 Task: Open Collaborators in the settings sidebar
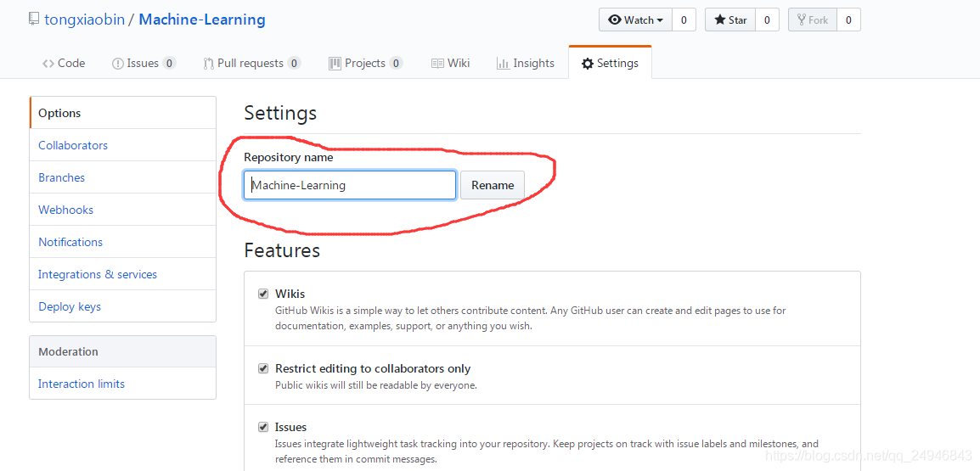point(122,145)
